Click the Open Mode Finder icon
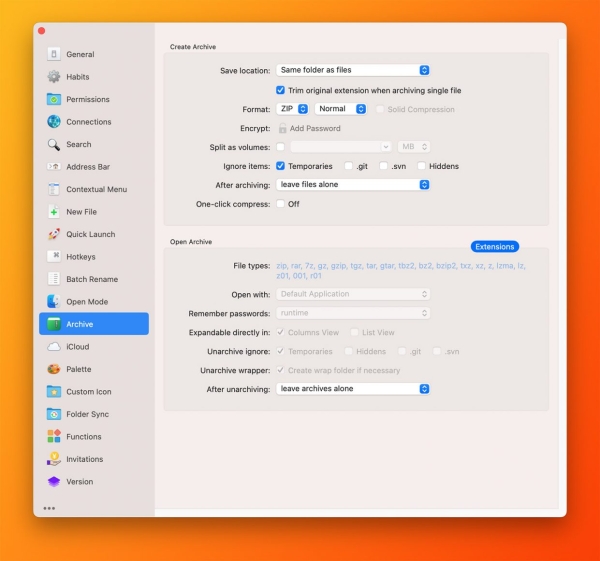This screenshot has width=600, height=561. [54, 302]
